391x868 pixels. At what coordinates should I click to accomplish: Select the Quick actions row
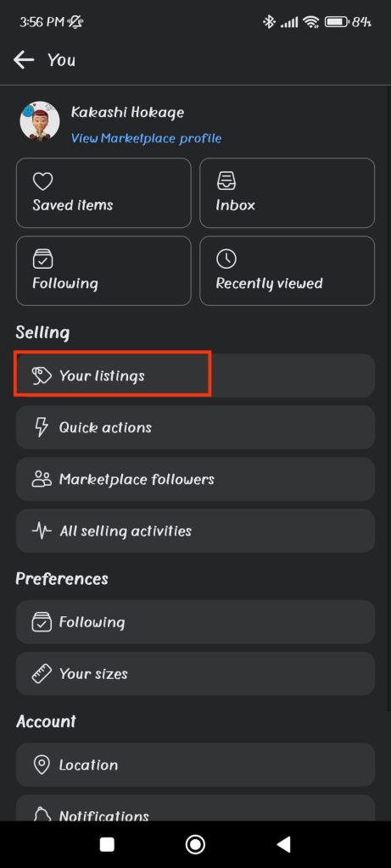(x=195, y=427)
